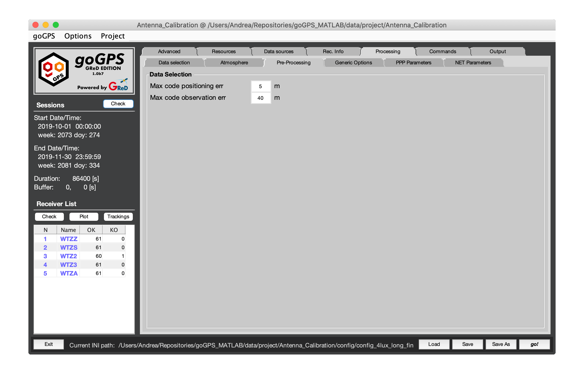The height and width of the screenshot is (392, 584).
Task: Switch to the PPP Parameters tab
Action: (x=412, y=63)
